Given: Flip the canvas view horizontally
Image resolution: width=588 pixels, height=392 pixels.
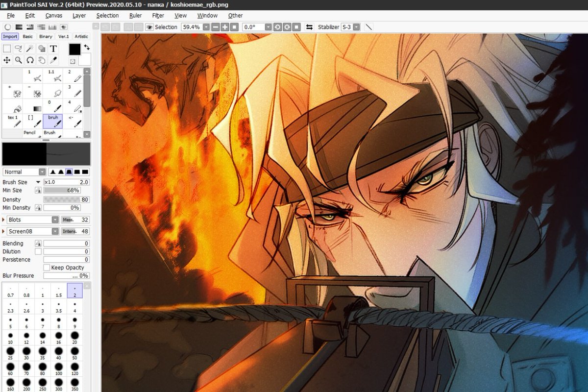Looking at the screenshot, I should point(309,27).
